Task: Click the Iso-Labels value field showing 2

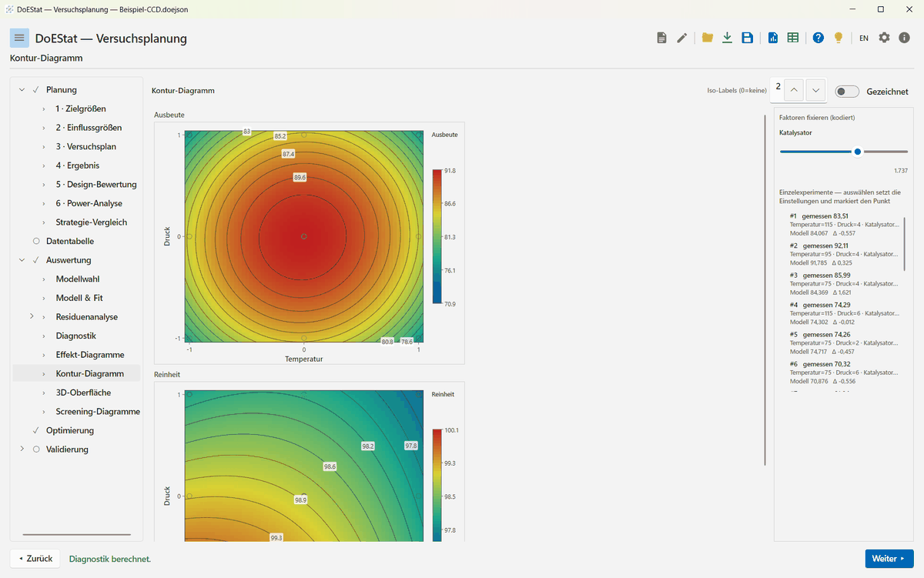Action: 778,89
